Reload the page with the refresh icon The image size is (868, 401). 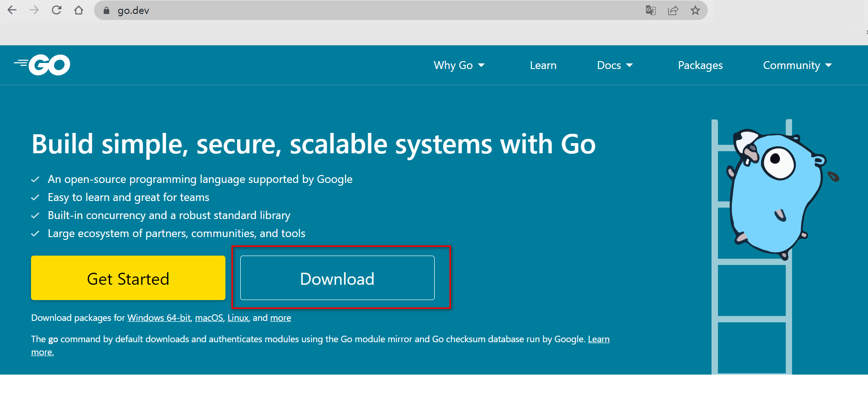coord(56,10)
